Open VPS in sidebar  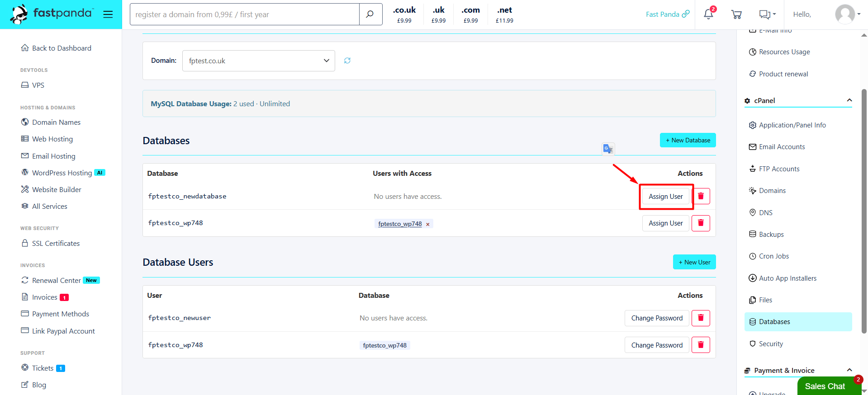click(x=33, y=85)
